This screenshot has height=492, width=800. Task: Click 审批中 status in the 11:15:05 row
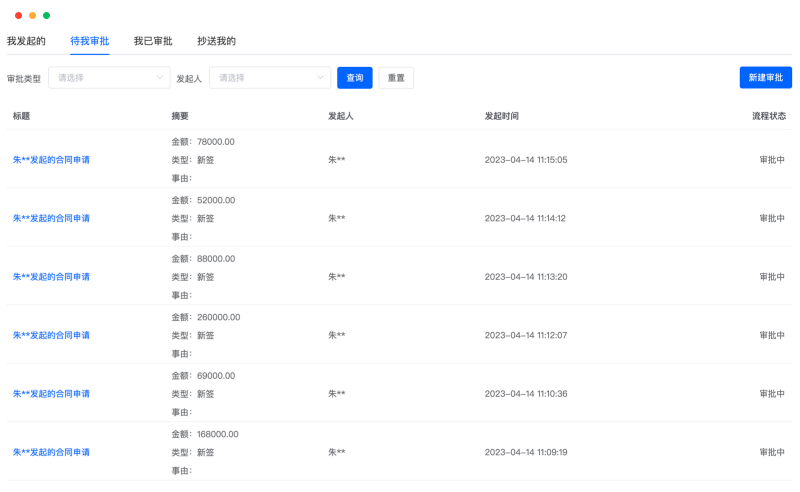tap(772, 160)
